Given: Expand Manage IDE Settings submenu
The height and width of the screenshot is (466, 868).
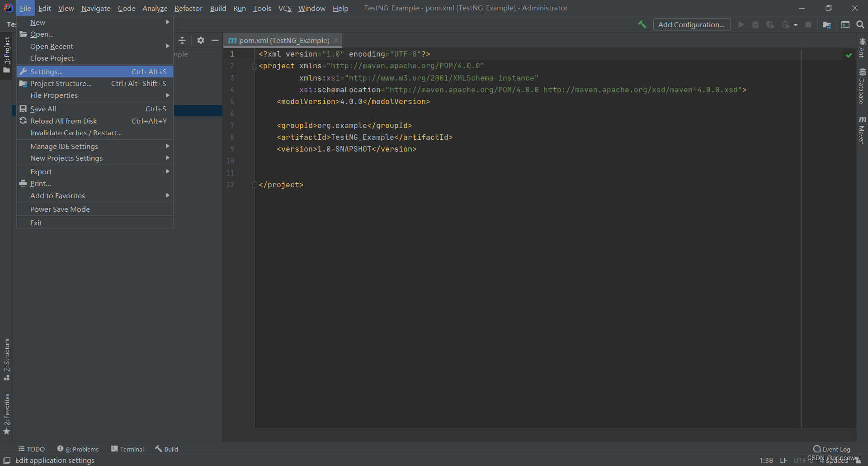Looking at the screenshot, I should coord(95,146).
